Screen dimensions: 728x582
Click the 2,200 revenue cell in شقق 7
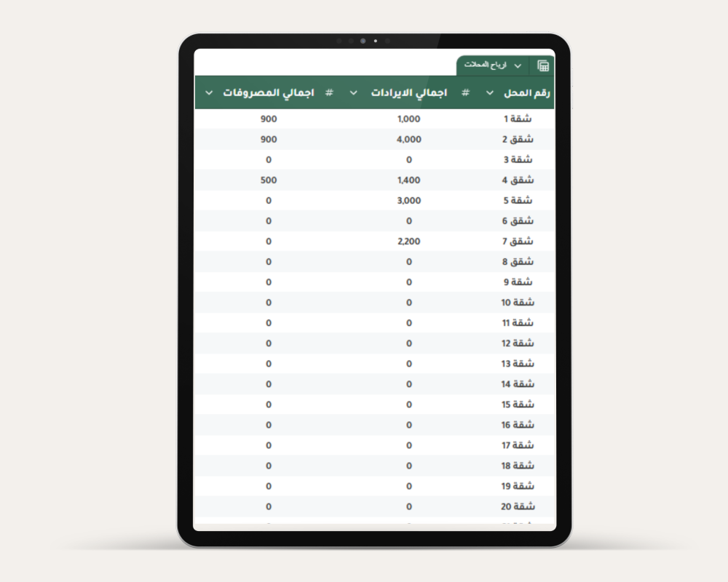pos(408,242)
